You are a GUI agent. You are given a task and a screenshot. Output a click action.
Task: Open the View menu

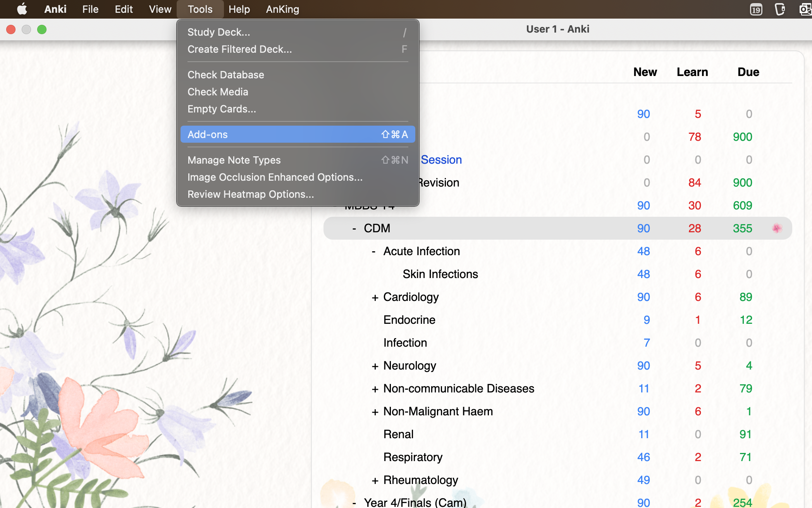tap(160, 9)
